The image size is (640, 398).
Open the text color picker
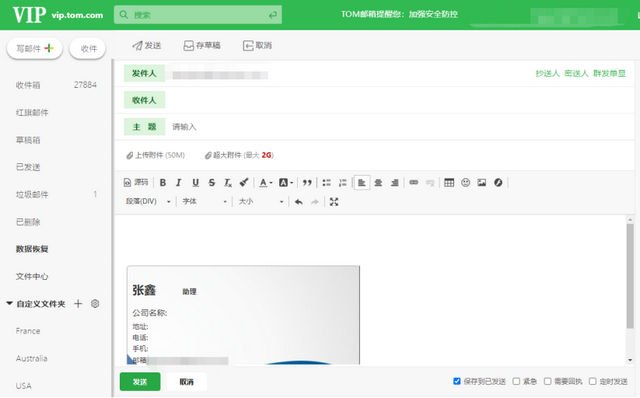click(x=266, y=182)
